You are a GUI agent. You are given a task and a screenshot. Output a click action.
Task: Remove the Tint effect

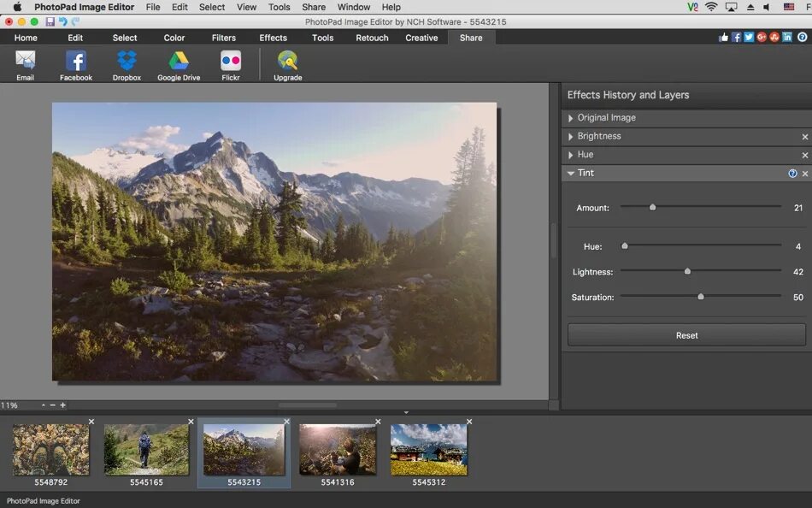click(804, 173)
